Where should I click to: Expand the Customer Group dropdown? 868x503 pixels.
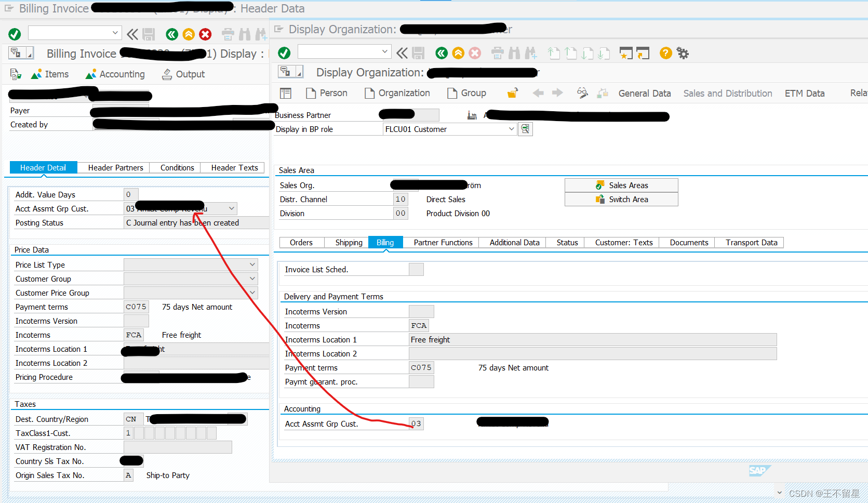pos(252,279)
